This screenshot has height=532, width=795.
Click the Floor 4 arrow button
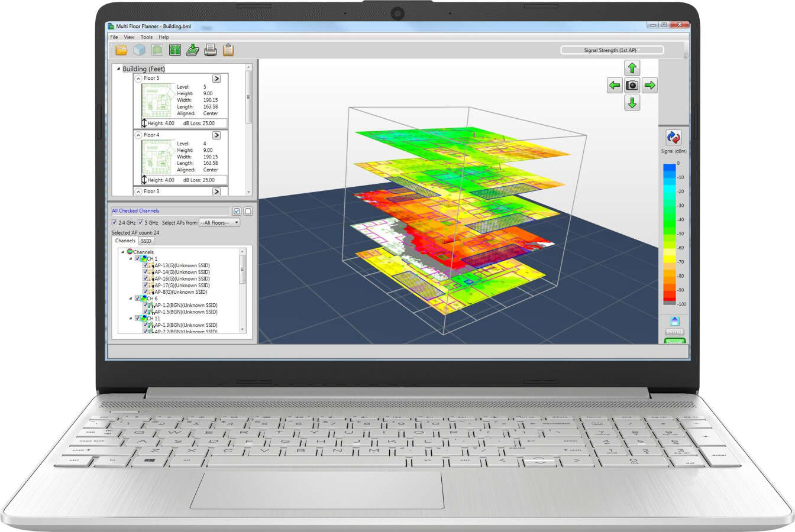pos(216,135)
